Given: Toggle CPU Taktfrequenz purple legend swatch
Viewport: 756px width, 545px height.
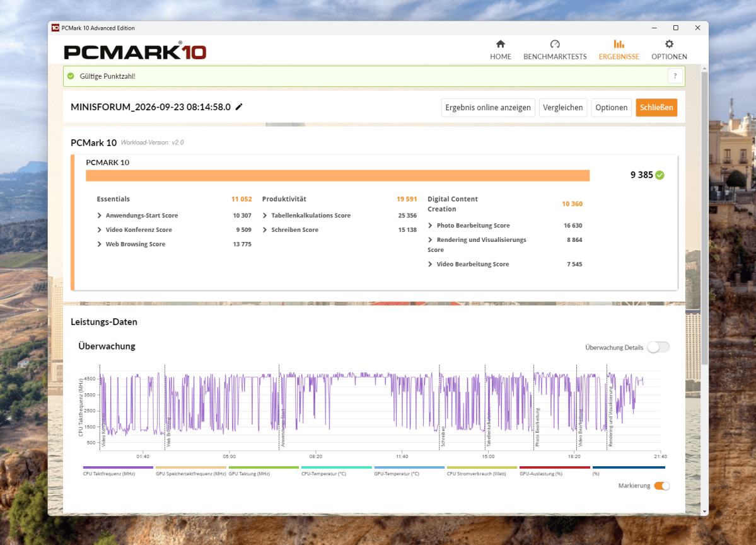Looking at the screenshot, I should click(118, 468).
